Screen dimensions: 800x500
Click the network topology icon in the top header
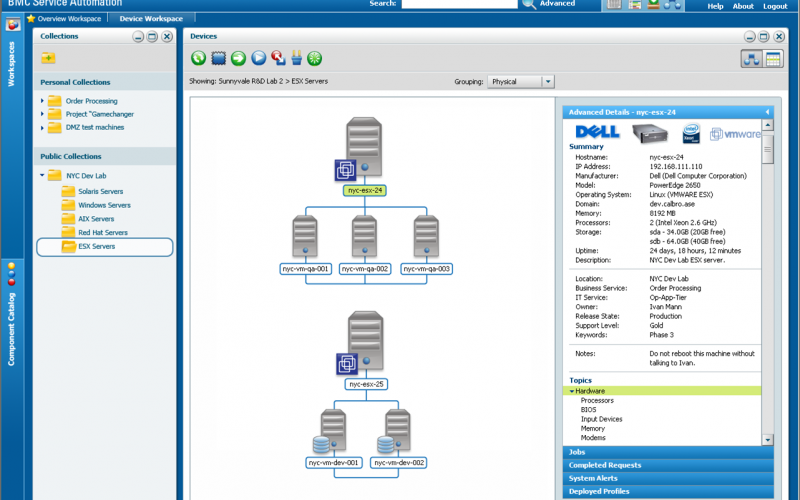point(672,5)
